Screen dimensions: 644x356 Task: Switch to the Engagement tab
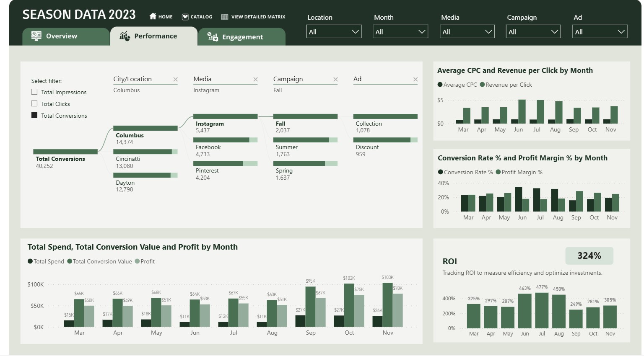(242, 37)
